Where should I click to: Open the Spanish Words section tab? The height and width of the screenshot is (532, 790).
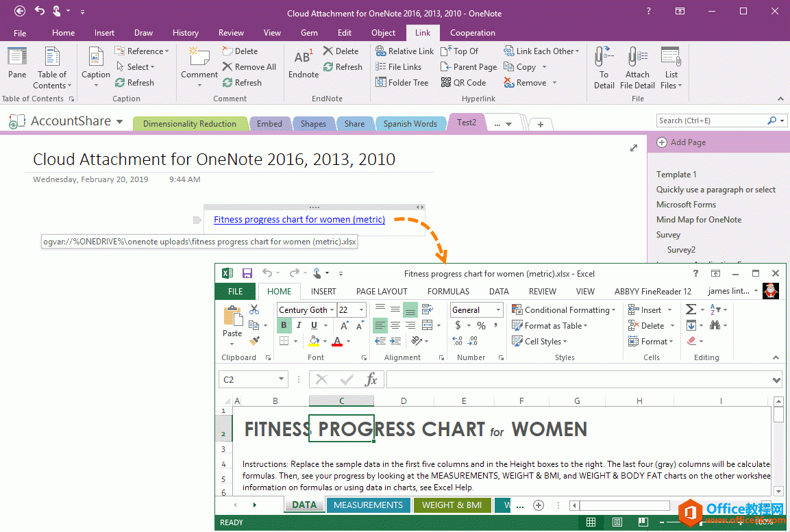click(x=410, y=124)
